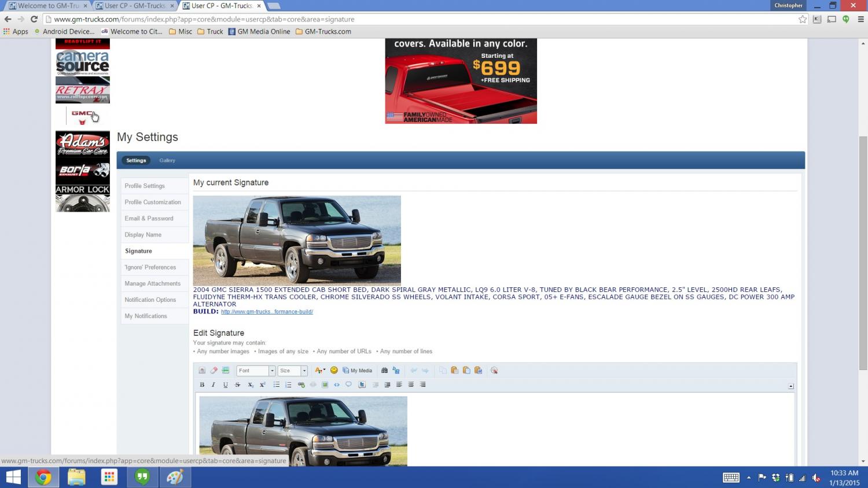The height and width of the screenshot is (488, 868).
Task: Insert a numbered list
Action: [x=288, y=385]
